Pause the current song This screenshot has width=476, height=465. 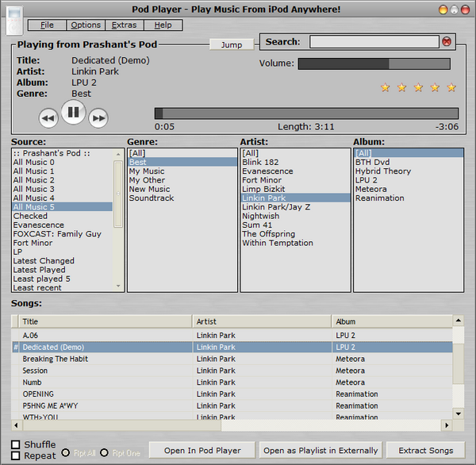click(73, 113)
